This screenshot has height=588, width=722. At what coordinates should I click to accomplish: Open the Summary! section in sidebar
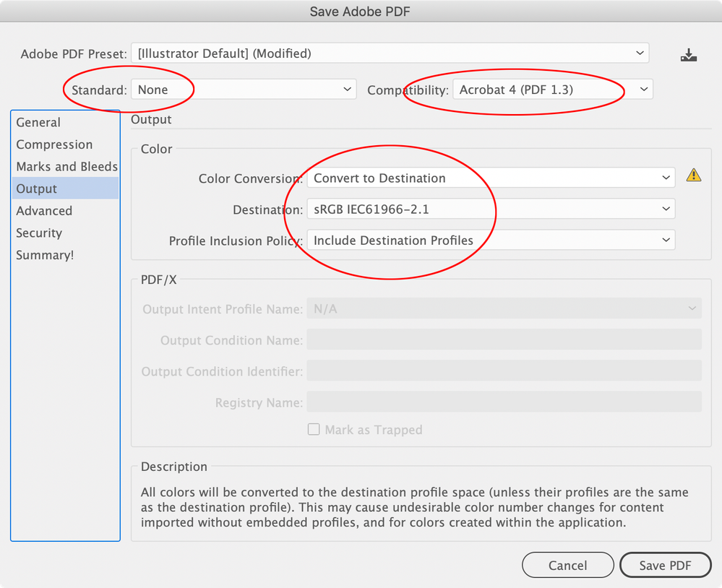click(65, 255)
